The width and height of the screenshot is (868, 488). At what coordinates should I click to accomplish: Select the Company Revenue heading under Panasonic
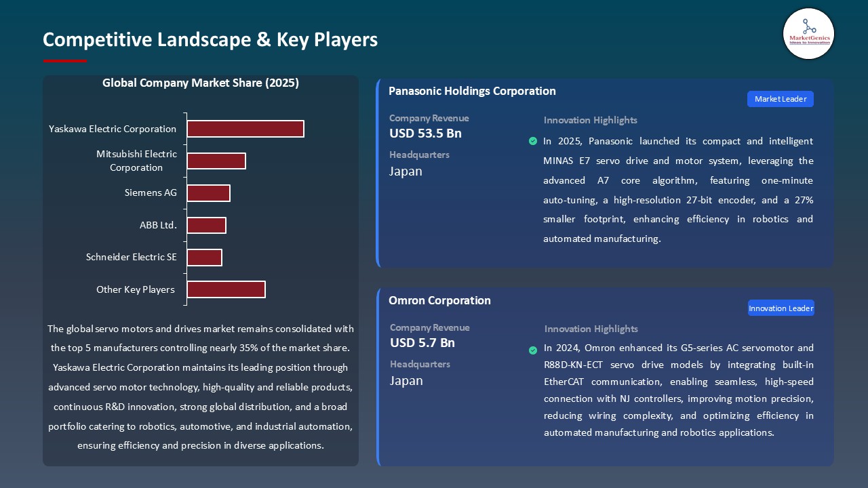pyautogui.click(x=428, y=118)
